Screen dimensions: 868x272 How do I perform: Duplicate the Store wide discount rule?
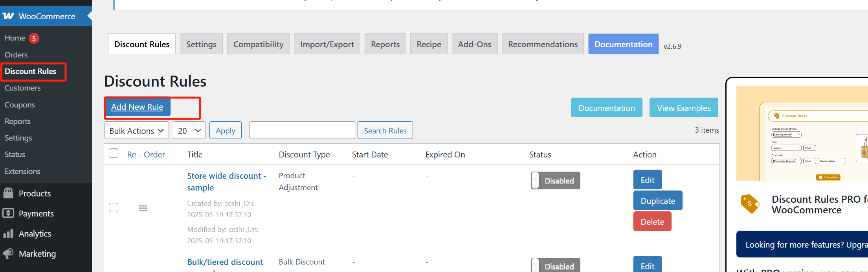click(x=658, y=201)
